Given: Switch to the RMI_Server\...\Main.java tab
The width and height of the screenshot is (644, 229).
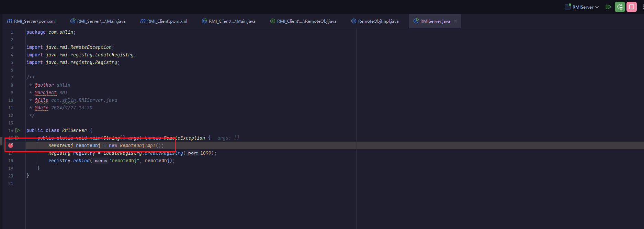Looking at the screenshot, I should click(x=98, y=21).
